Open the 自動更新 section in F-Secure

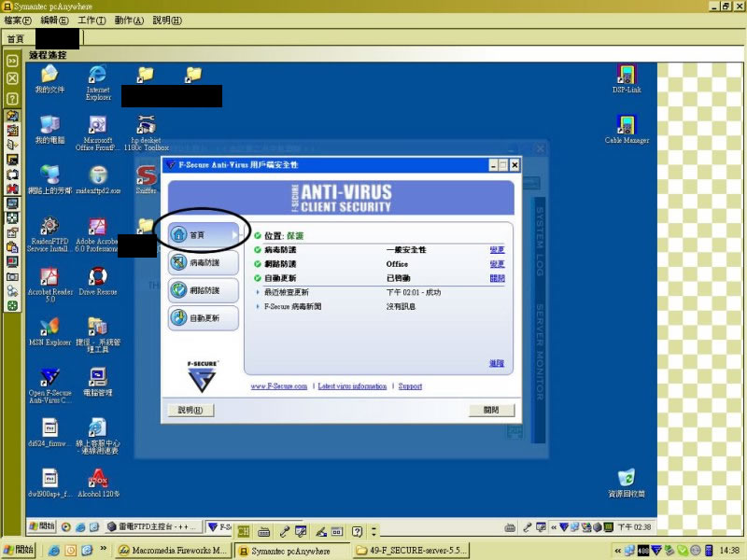(204, 317)
